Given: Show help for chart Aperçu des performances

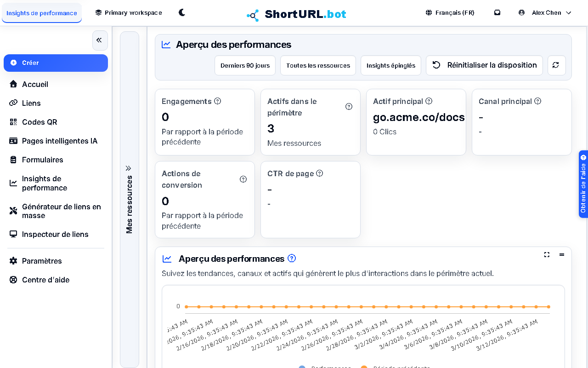Looking at the screenshot, I should [x=291, y=259].
